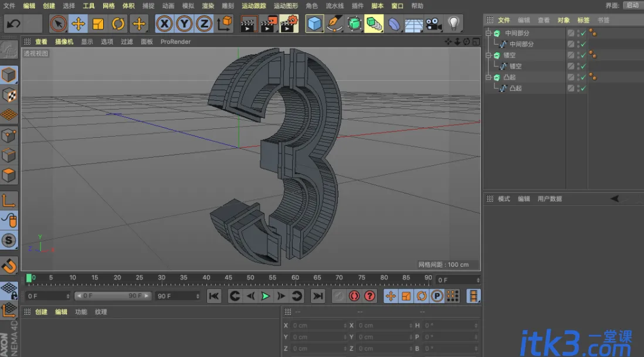Collapse the 镂空 parent object

(x=489, y=55)
